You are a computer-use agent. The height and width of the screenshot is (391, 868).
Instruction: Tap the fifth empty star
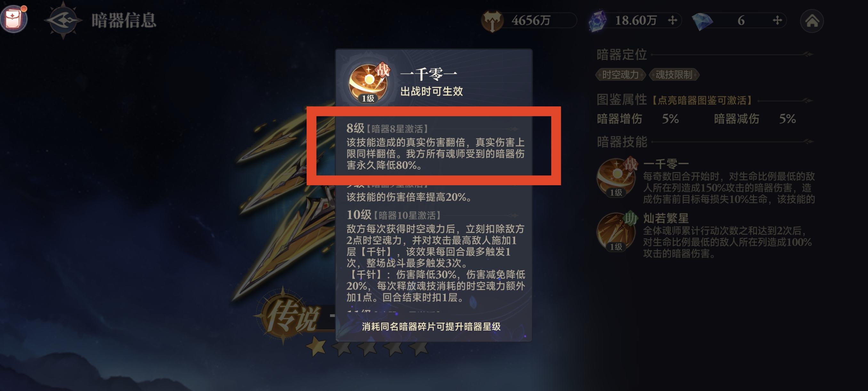tap(419, 347)
